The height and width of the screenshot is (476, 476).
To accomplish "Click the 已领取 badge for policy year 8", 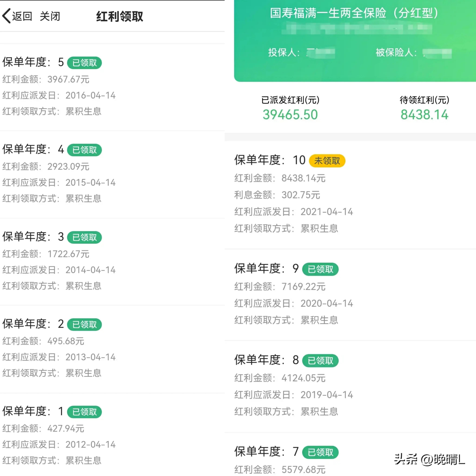I will click(321, 361).
